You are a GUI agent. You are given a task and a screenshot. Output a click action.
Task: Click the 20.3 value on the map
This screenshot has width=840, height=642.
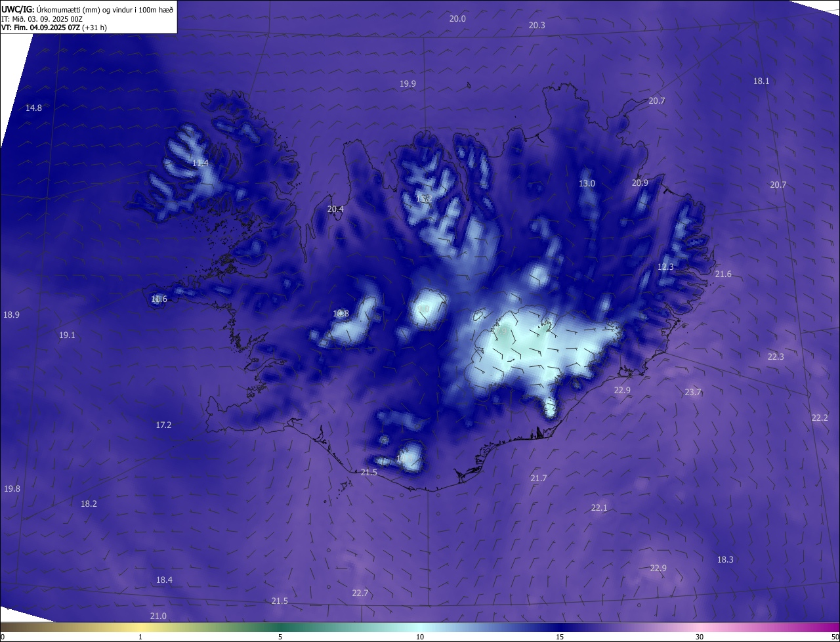coord(537,25)
